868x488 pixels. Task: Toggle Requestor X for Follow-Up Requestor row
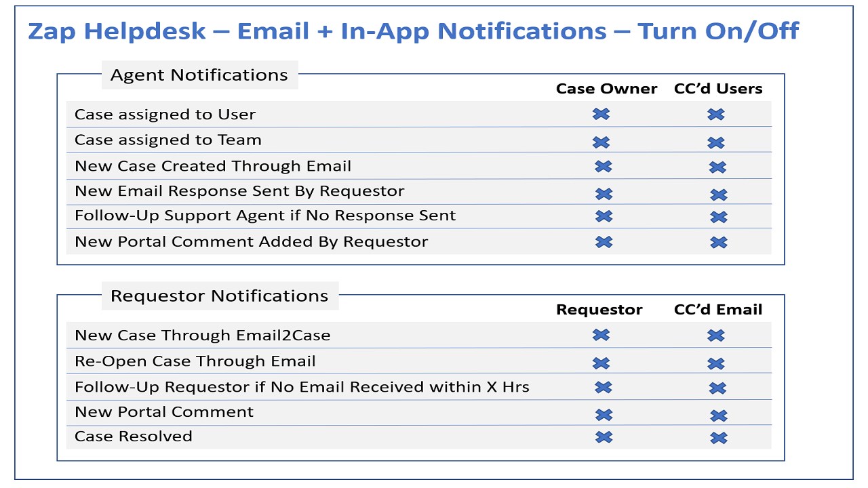click(x=604, y=387)
